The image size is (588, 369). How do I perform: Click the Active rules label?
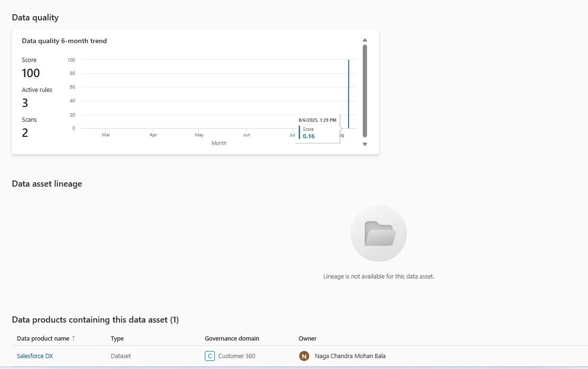click(x=37, y=90)
